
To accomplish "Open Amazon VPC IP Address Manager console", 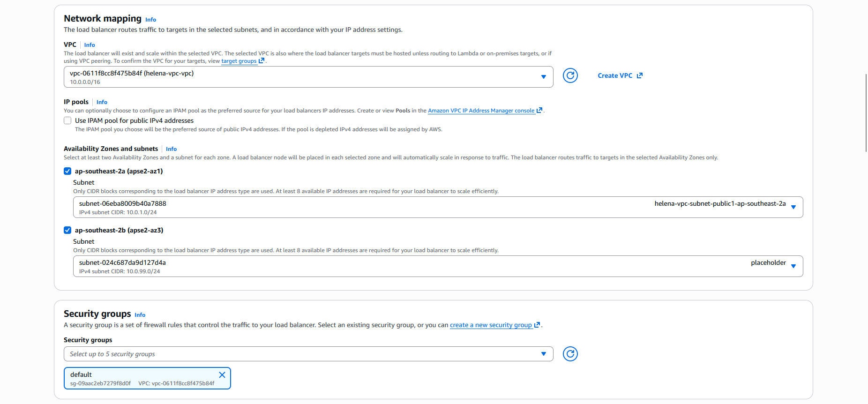I will pos(481,111).
